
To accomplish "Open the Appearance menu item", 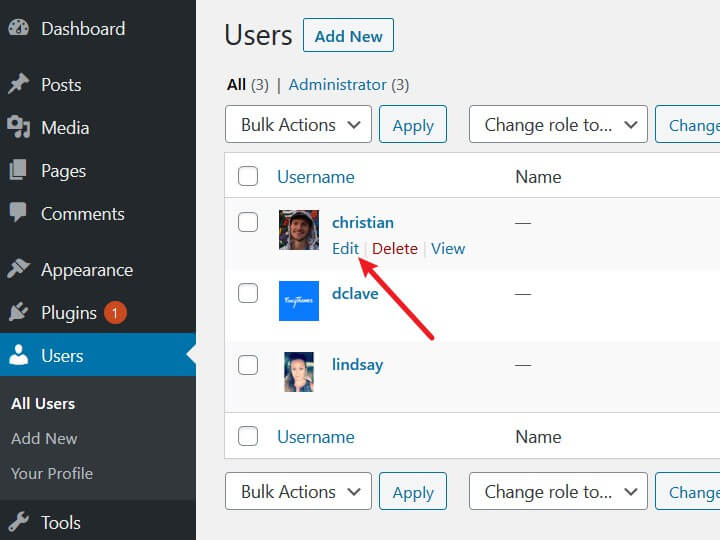I will click(x=87, y=270).
